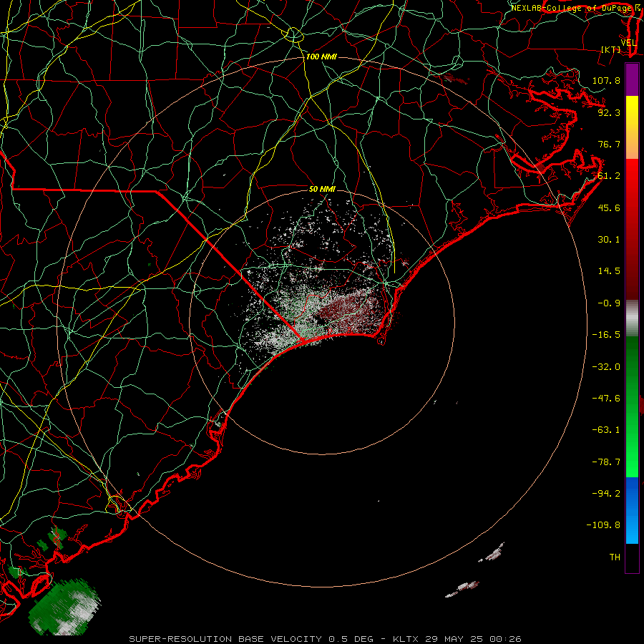Select the -109.8 velocity scale value
This screenshot has height=644, width=644.
pos(603,525)
